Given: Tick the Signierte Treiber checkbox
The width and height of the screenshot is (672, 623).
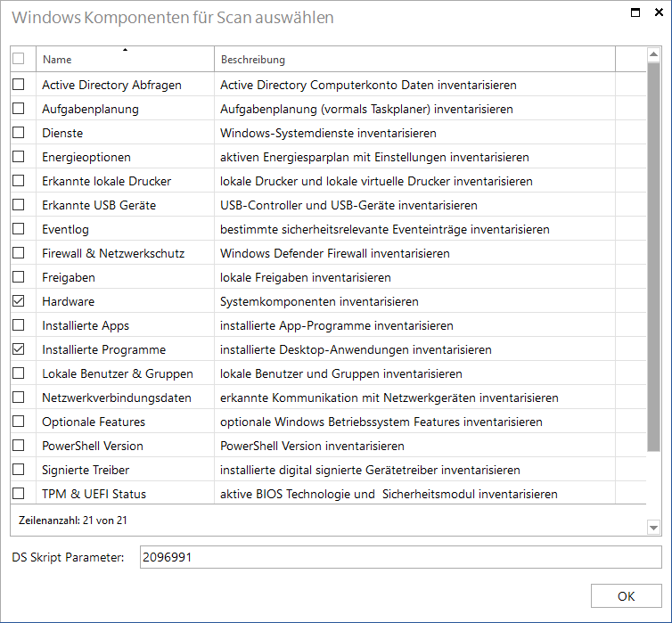Looking at the screenshot, I should coord(19,470).
